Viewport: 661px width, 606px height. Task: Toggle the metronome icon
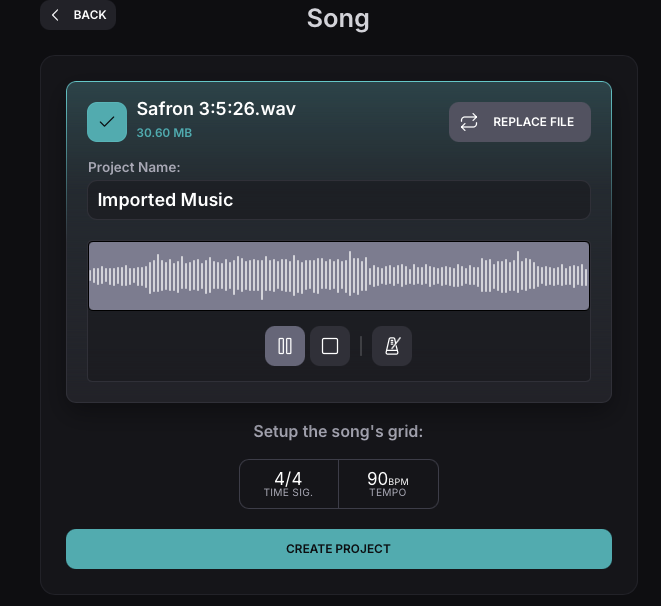pyautogui.click(x=392, y=346)
